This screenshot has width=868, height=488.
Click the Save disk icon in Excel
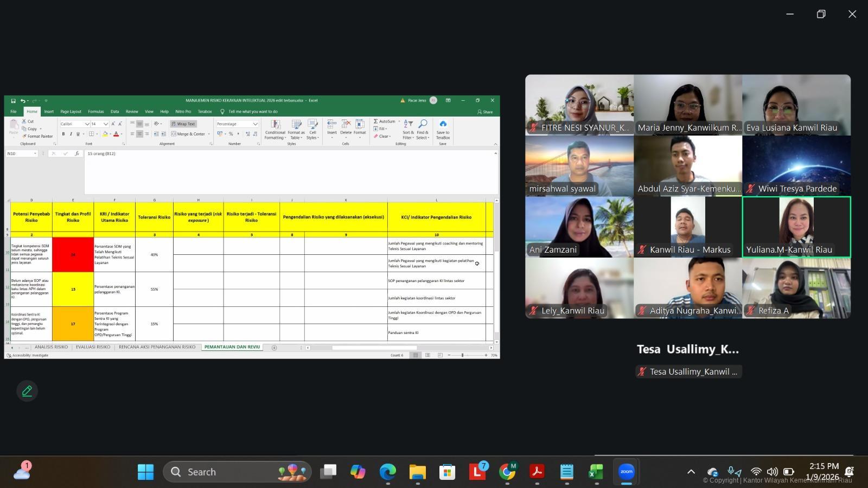click(x=14, y=101)
